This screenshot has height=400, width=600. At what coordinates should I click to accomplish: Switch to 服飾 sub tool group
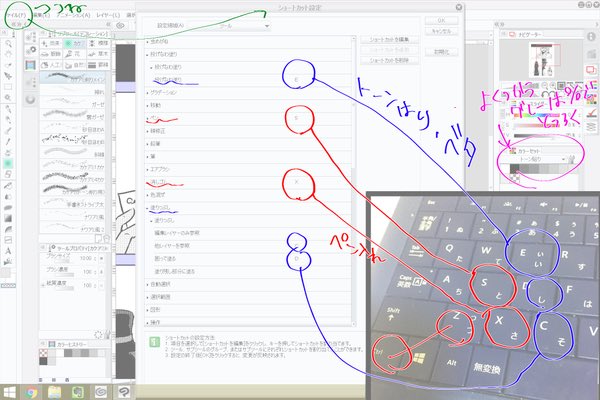click(51, 54)
